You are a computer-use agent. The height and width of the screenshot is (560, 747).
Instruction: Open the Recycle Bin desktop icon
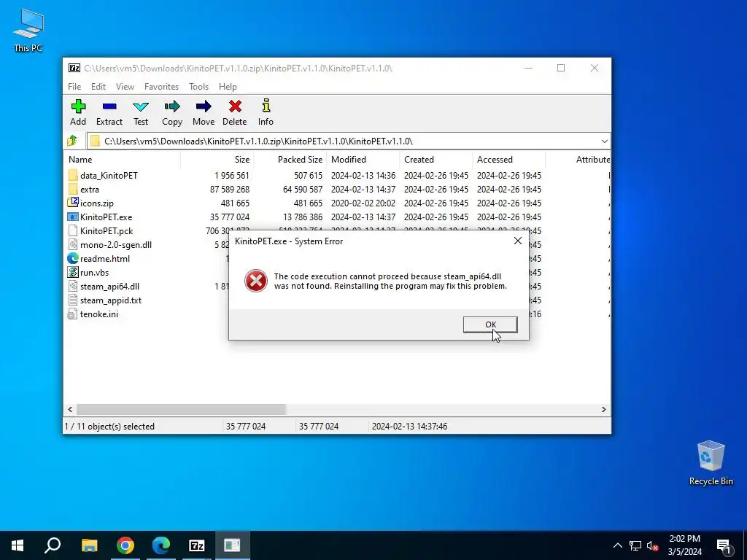click(711, 463)
